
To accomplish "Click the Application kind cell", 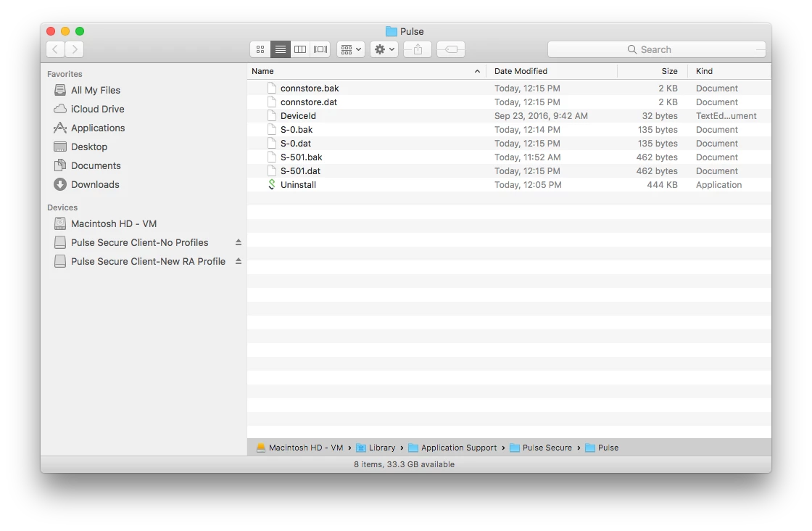I will (x=718, y=184).
